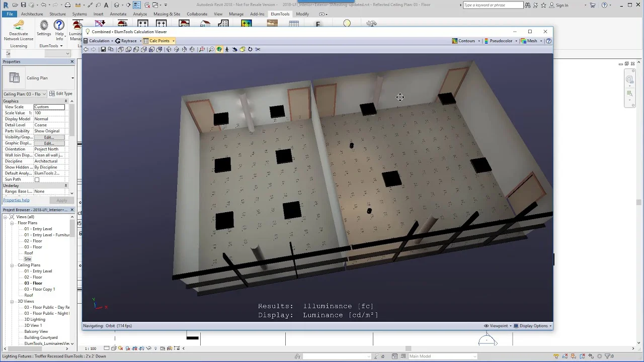644x362 pixels.
Task: Click the favorites star icon in title bar
Action: click(543, 5)
